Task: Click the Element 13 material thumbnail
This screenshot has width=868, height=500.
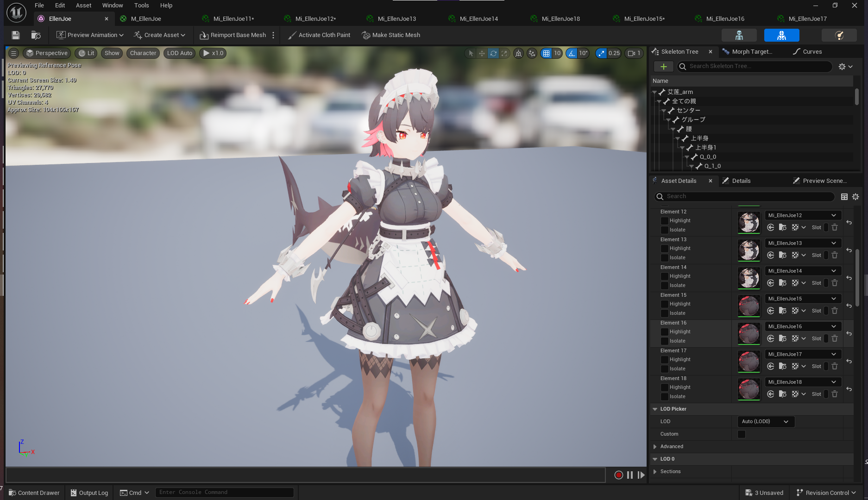Action: point(748,250)
